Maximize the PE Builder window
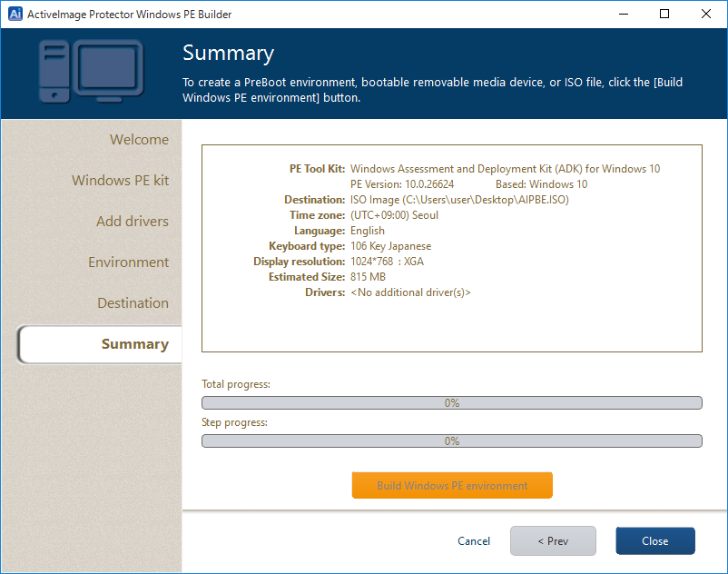Image resolution: width=728 pixels, height=574 pixels. point(664,14)
